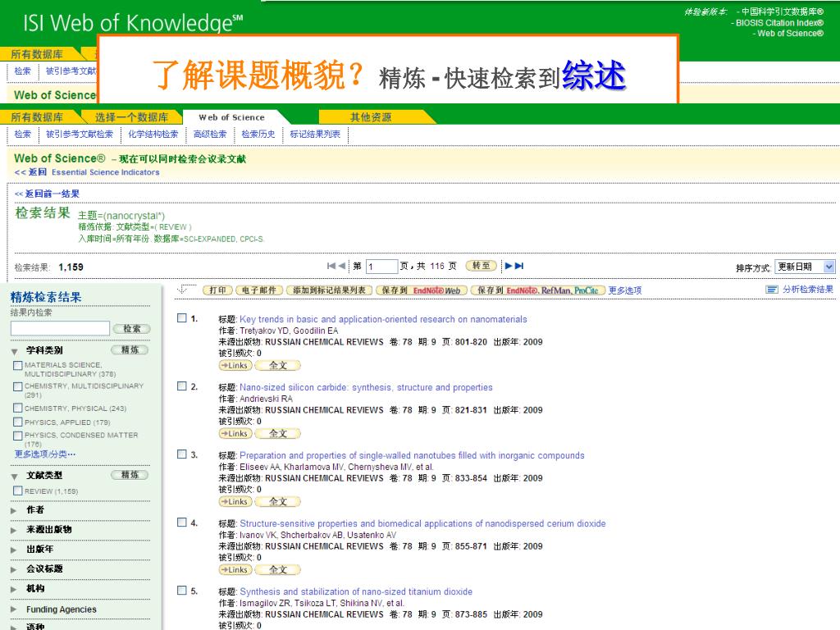Click Links button under result 3
The height and width of the screenshot is (630, 840).
tap(235, 501)
